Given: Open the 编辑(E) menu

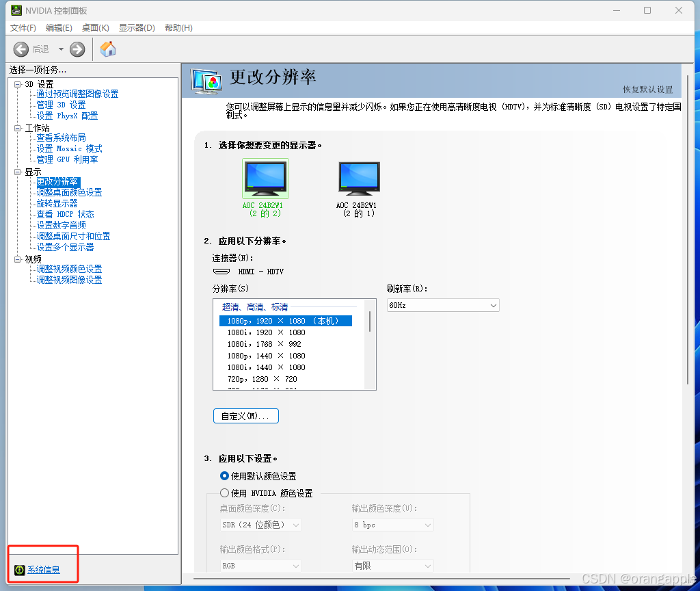Looking at the screenshot, I should (59, 27).
